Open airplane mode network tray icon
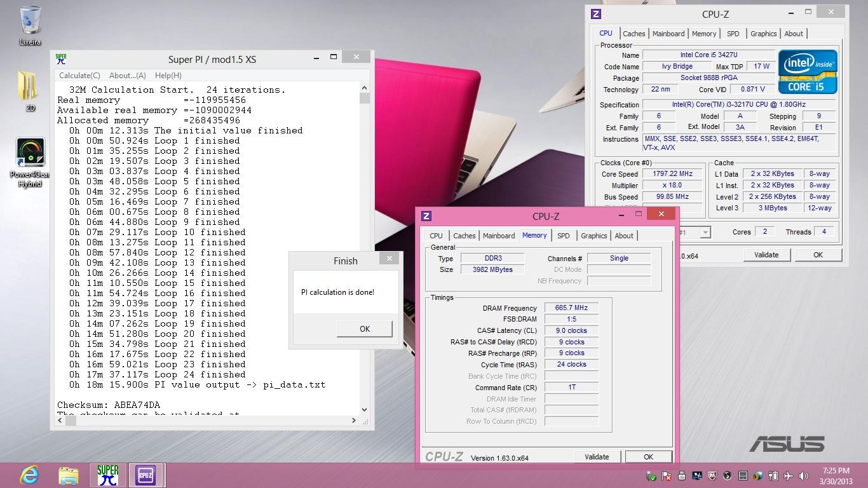868x488 pixels. click(788, 475)
